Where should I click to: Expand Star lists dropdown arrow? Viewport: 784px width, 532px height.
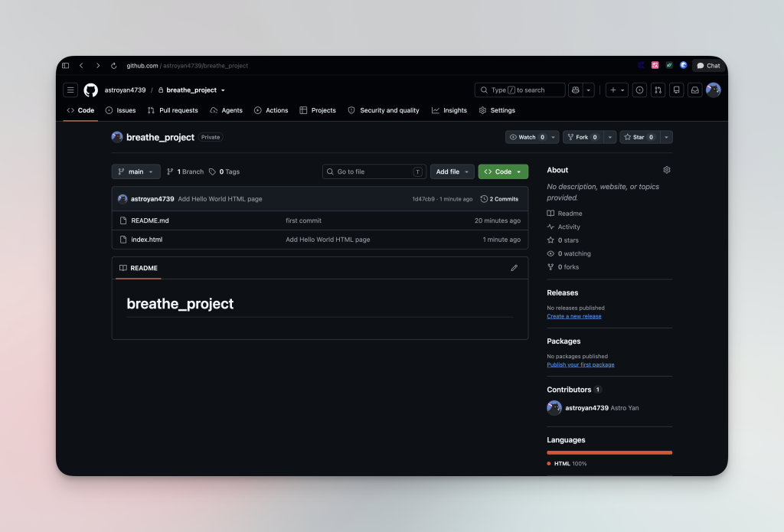[x=667, y=137]
